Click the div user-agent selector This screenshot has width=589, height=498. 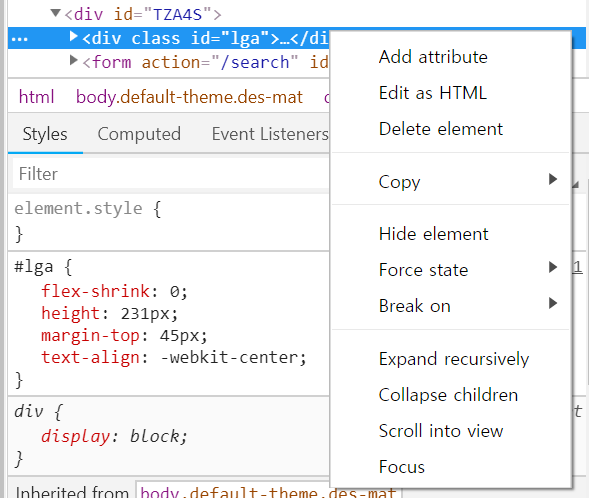coord(29,411)
